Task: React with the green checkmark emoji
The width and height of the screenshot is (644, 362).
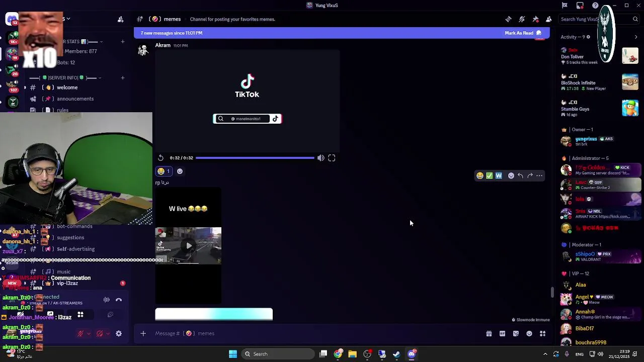Action: [x=489, y=175]
